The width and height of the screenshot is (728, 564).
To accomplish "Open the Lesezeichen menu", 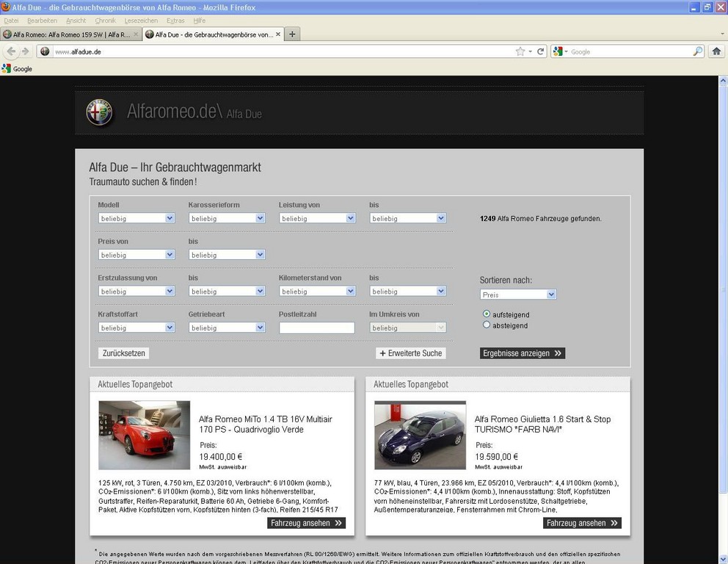I will tap(141, 21).
